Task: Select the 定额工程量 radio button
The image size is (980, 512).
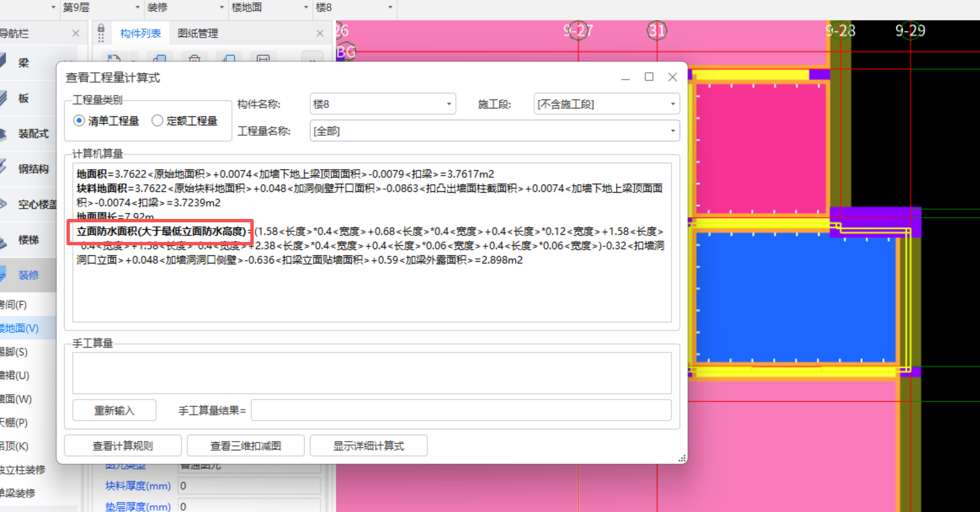Action: point(158,121)
